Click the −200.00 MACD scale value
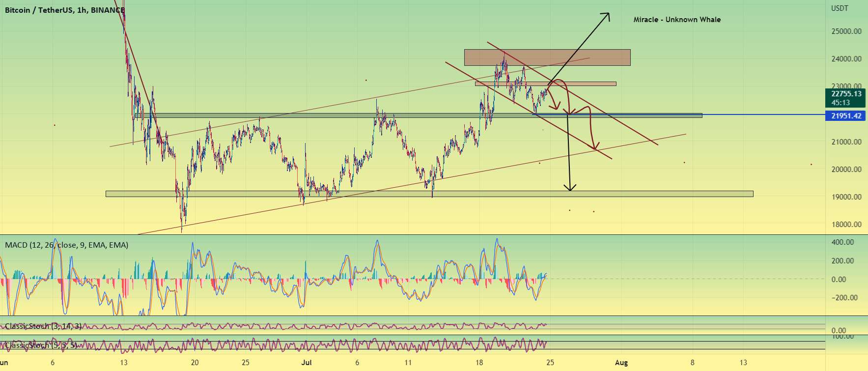 pos(844,297)
